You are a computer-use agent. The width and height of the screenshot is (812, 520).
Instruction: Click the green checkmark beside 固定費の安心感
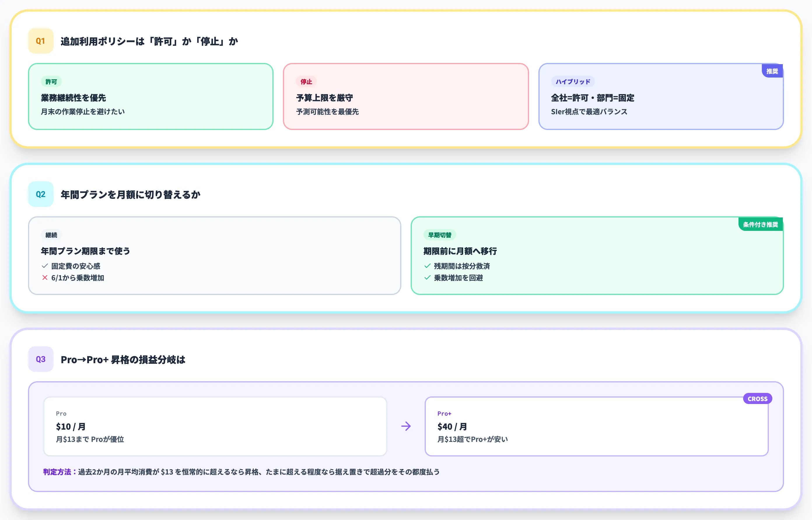(x=44, y=266)
